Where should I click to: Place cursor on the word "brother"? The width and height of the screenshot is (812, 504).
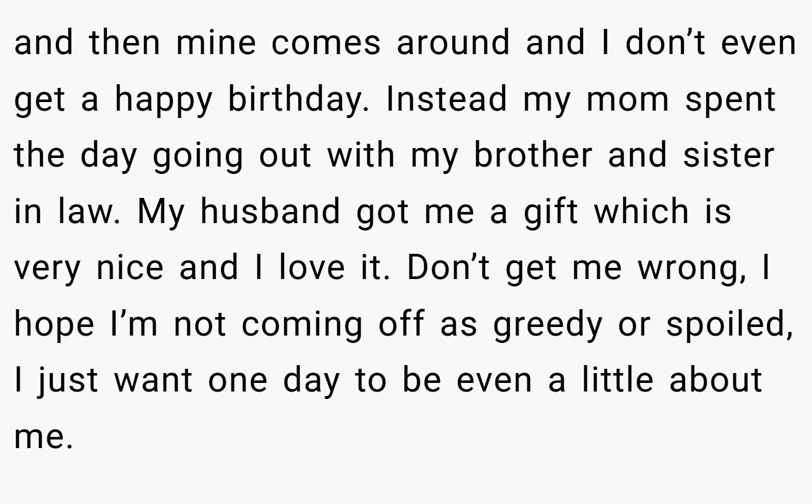point(533,156)
